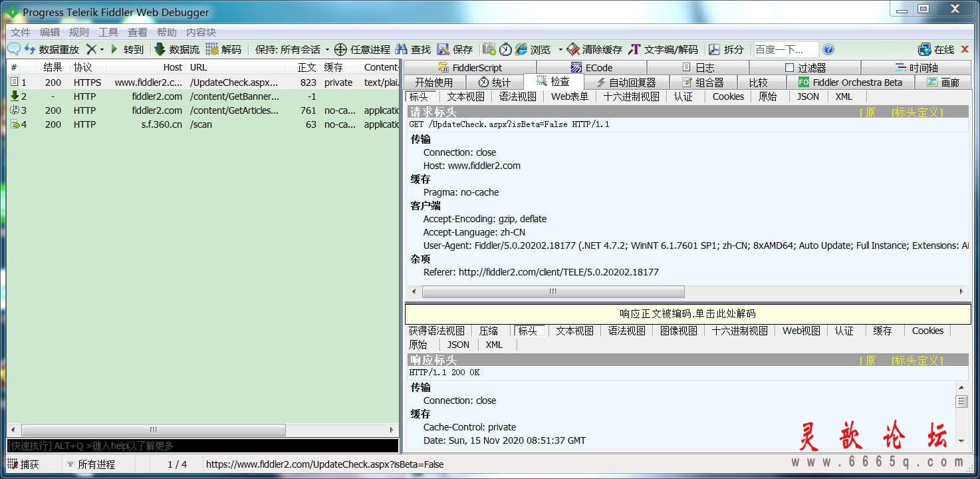This screenshot has height=479, width=980.
Task: Click the X remove sessions icon
Action: 92,49
